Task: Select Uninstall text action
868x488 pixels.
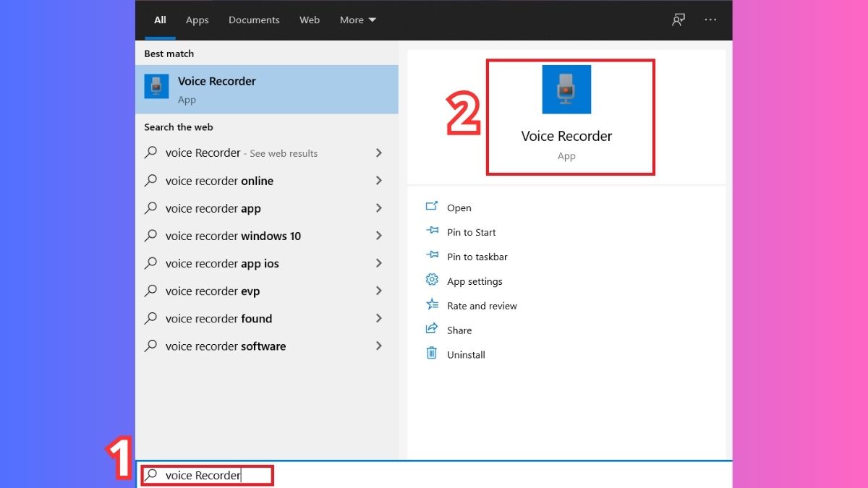Action: [466, 355]
